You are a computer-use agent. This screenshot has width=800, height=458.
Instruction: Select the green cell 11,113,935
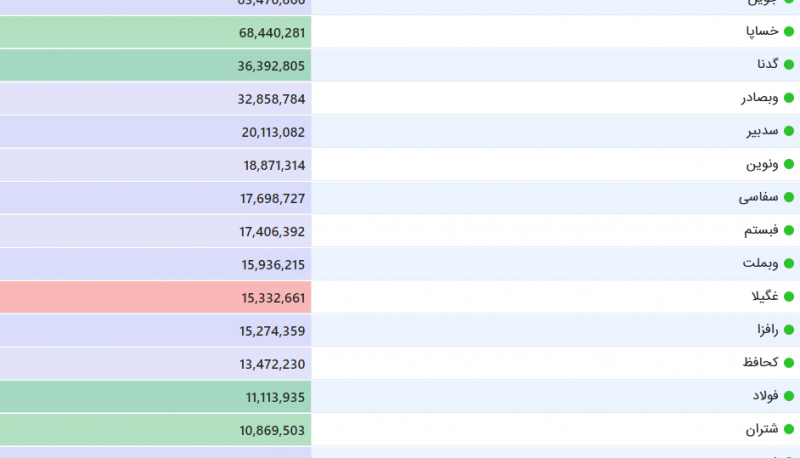(155, 397)
